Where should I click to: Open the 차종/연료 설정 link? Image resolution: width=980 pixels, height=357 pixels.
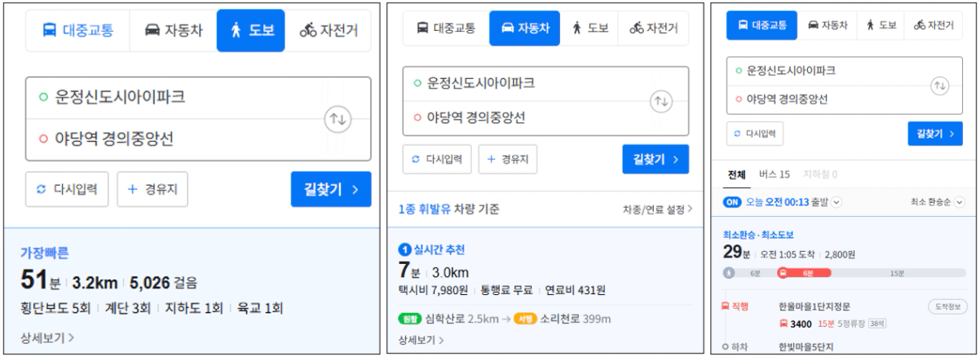click(657, 209)
